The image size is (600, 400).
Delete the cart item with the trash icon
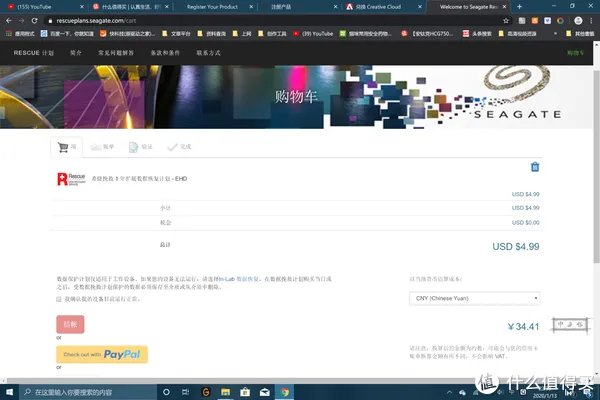[x=535, y=167]
